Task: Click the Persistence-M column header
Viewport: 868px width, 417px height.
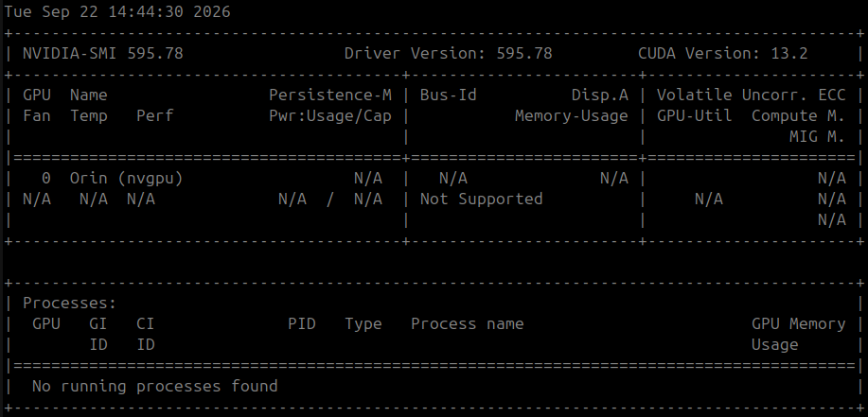Action: pos(330,96)
